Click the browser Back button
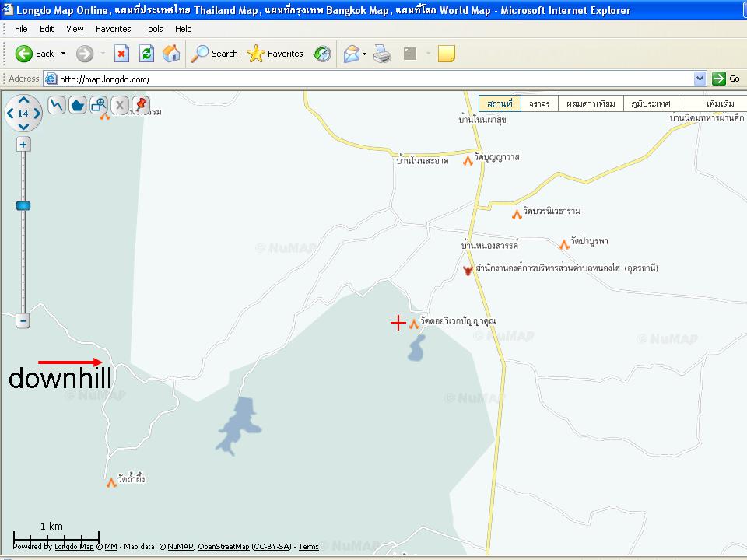 34,54
